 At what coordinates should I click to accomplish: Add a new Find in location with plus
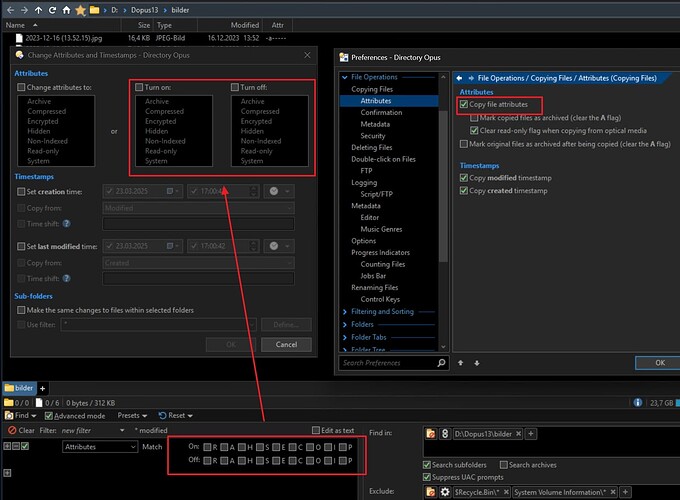click(x=531, y=434)
